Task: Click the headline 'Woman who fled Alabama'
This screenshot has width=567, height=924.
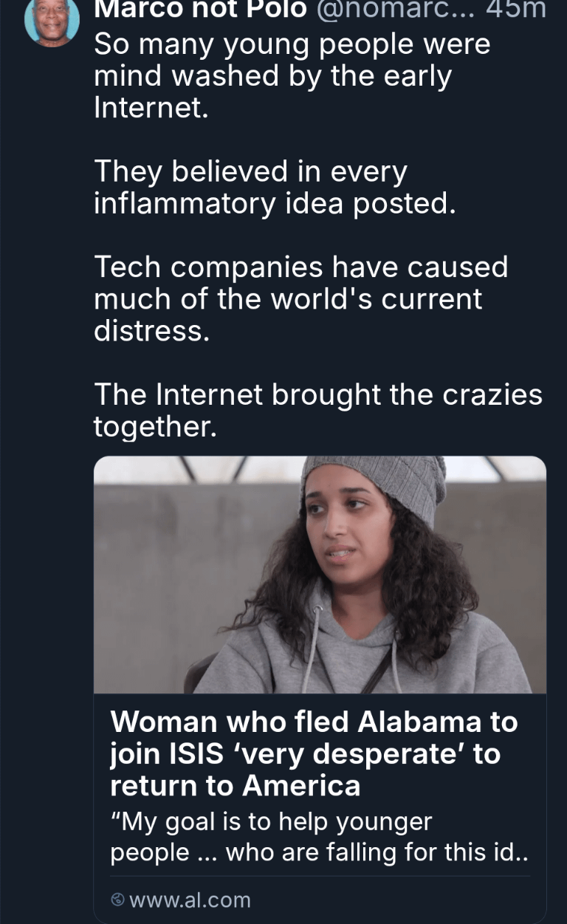Action: [x=314, y=721]
